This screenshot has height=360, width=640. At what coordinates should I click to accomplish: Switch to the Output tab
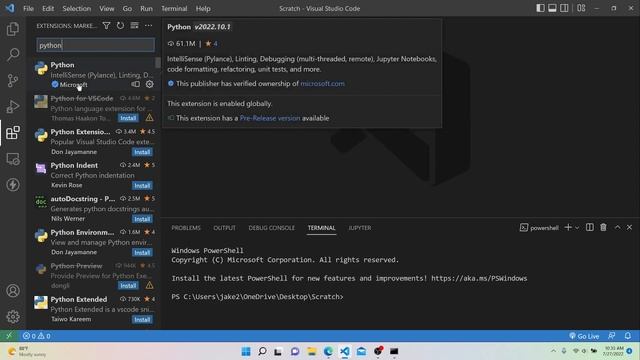click(224, 228)
